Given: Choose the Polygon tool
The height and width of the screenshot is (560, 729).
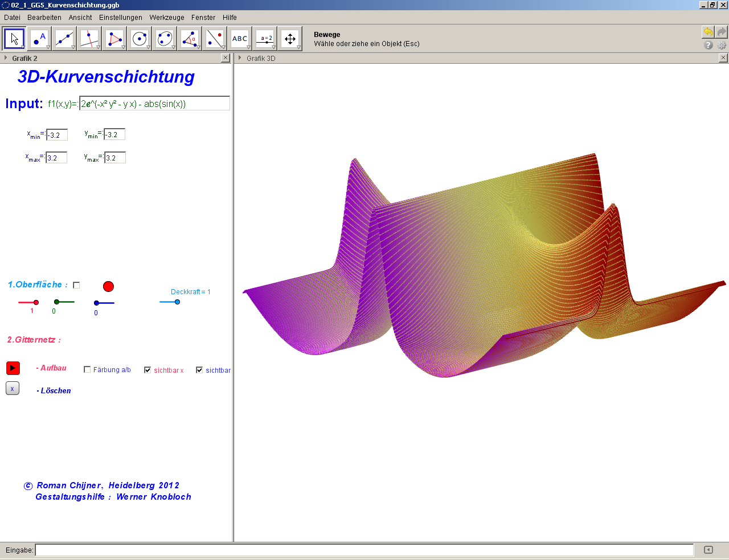Looking at the screenshot, I should [x=114, y=39].
